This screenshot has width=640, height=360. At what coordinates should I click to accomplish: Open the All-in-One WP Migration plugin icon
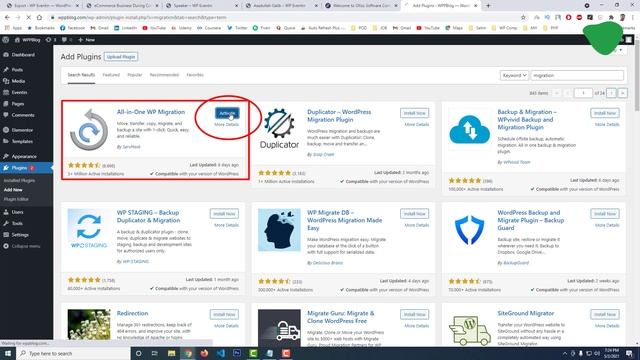(89, 130)
